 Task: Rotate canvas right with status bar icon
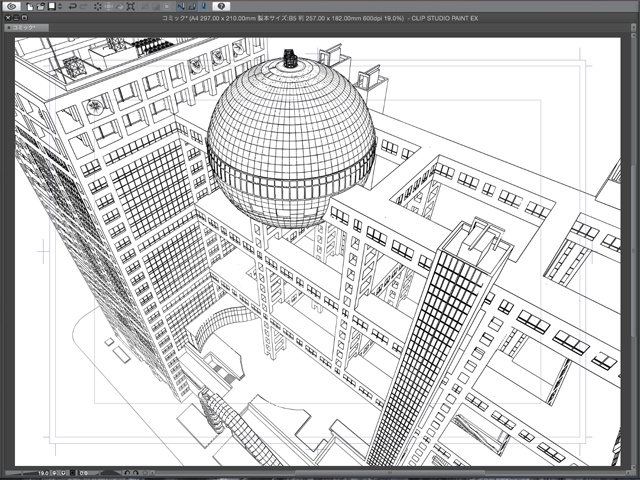[x=136, y=473]
